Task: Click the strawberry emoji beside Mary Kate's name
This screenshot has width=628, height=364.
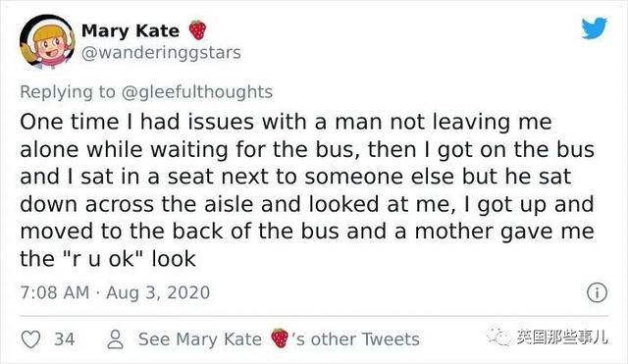Action: coord(197,30)
